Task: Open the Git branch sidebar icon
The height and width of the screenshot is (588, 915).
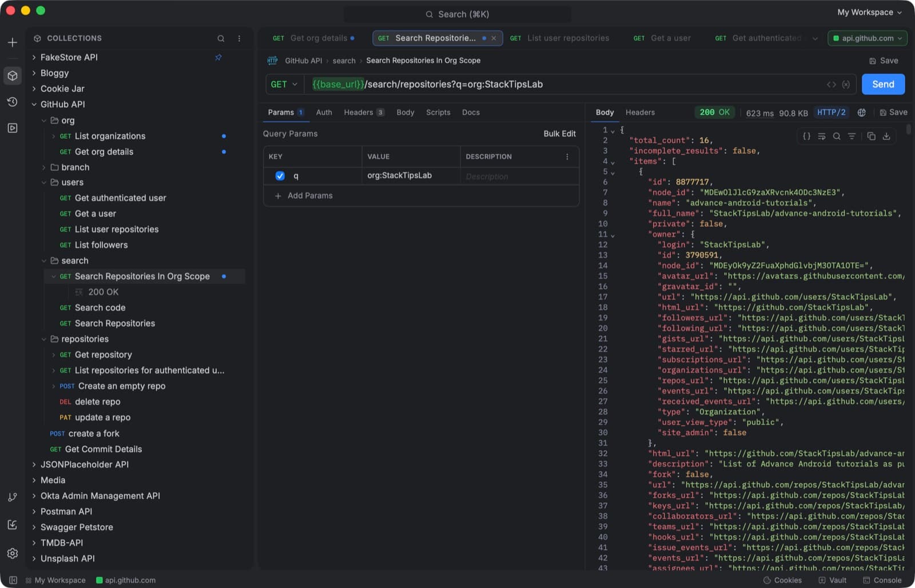Action: 13,497
